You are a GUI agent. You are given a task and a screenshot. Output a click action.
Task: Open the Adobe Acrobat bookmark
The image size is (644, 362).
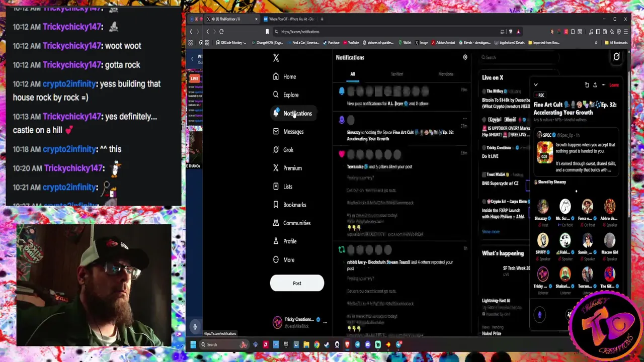[443, 43]
